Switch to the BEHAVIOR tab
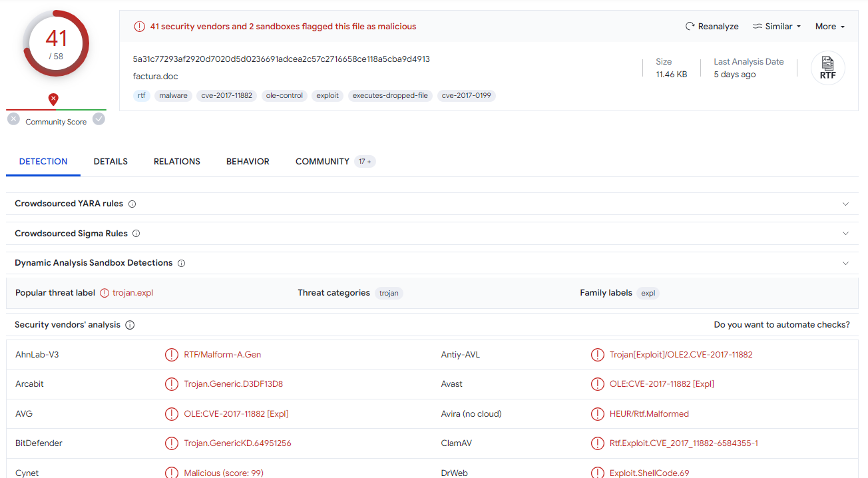868x478 pixels. pyautogui.click(x=248, y=162)
